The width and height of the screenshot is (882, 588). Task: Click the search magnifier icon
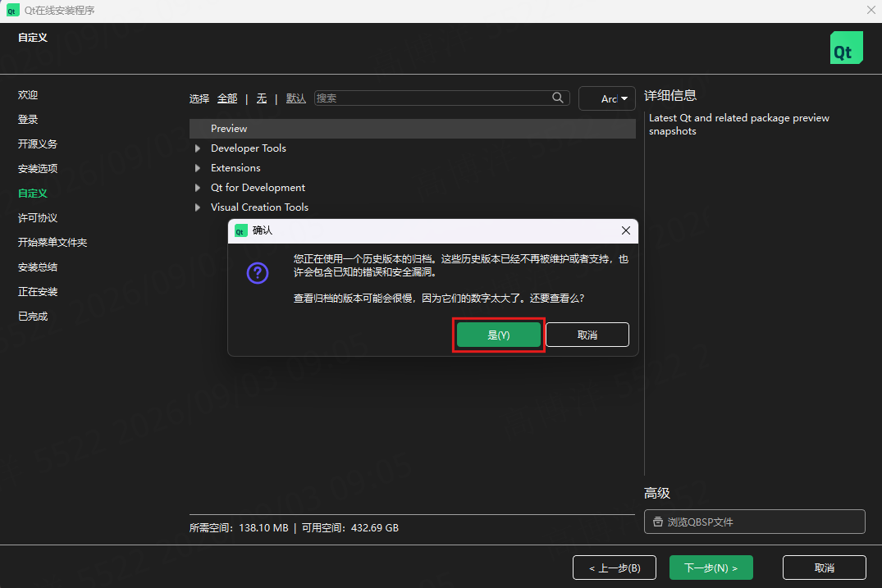[557, 98]
